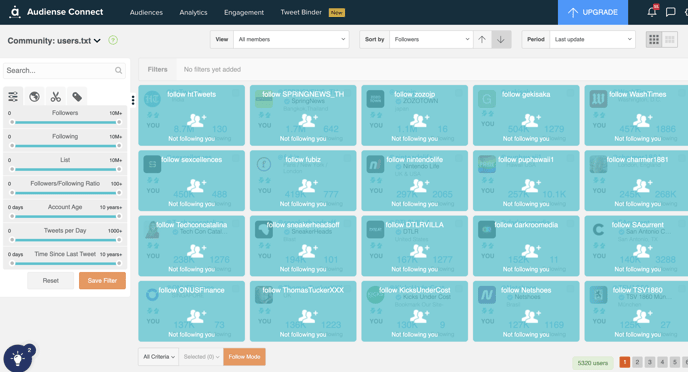
Task: Click the Followers slider minimum handle
Action: pyautogui.click(x=12, y=122)
